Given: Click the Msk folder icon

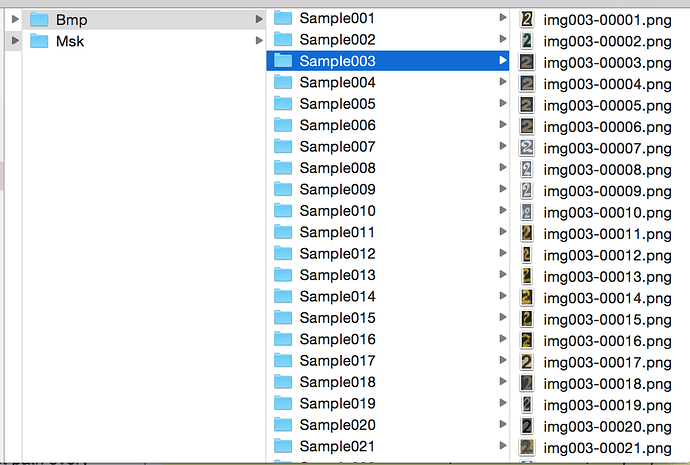Looking at the screenshot, I should [x=40, y=41].
